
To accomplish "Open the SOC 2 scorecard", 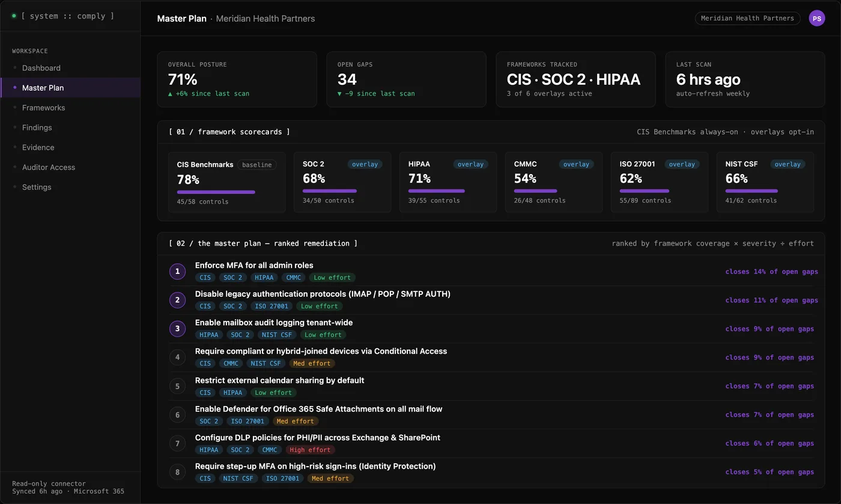I will [x=342, y=182].
